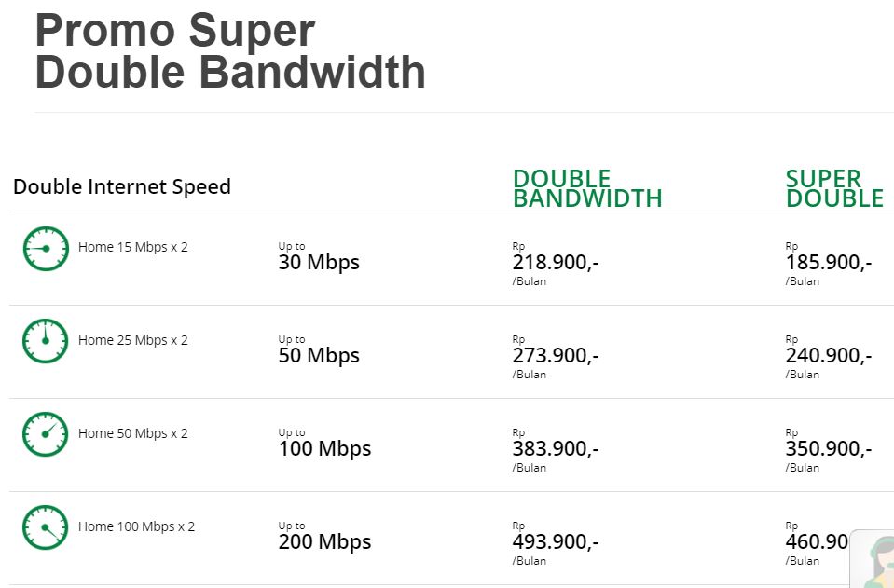Click the Rp 185.900 Super Double price
This screenshot has height=588, width=894.
pos(829,263)
